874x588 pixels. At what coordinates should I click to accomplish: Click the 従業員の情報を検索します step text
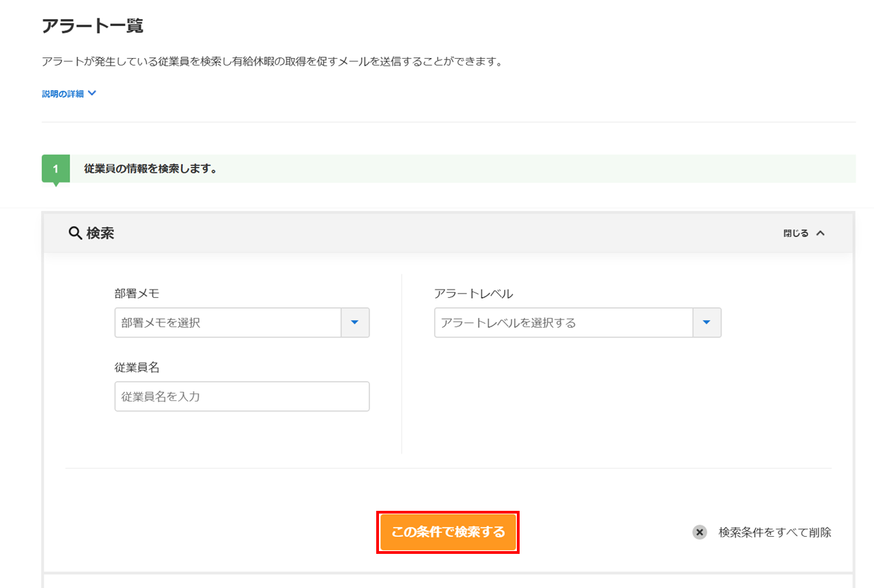pos(150,169)
